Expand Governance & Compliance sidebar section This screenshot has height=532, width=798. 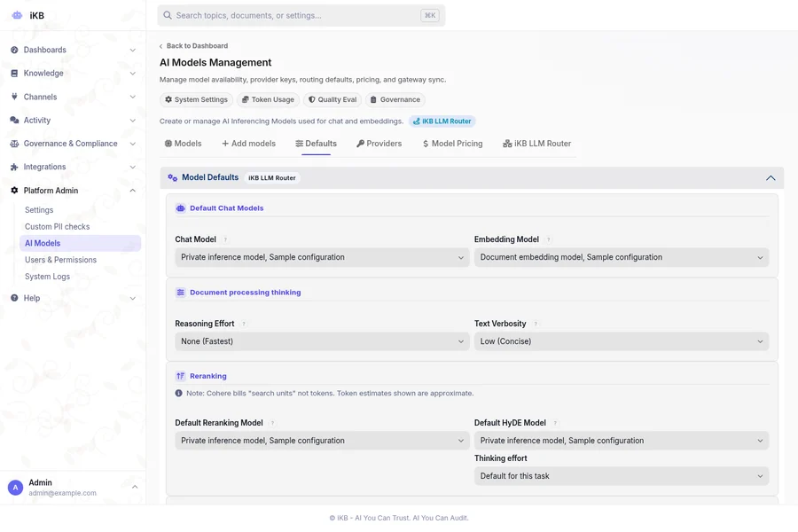pyautogui.click(x=132, y=144)
